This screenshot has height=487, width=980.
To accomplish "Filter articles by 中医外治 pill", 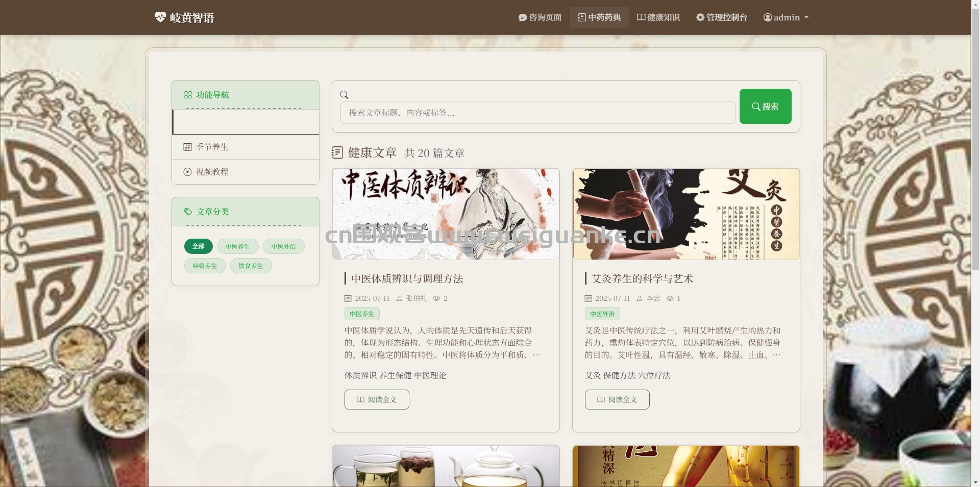I will tap(284, 246).
